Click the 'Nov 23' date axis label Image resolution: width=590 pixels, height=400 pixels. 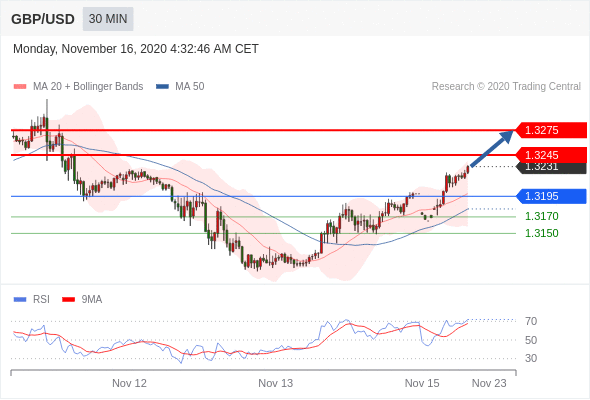click(x=489, y=383)
